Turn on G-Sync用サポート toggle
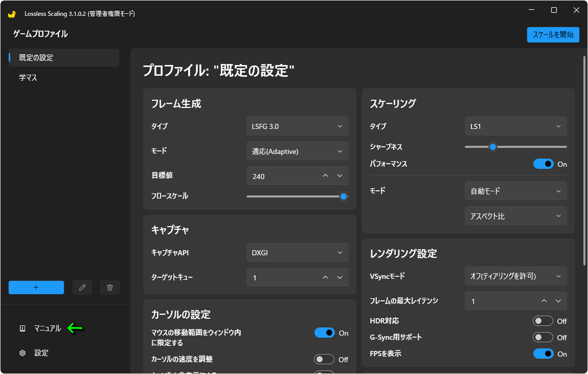The width and height of the screenshot is (588, 374). (x=543, y=337)
